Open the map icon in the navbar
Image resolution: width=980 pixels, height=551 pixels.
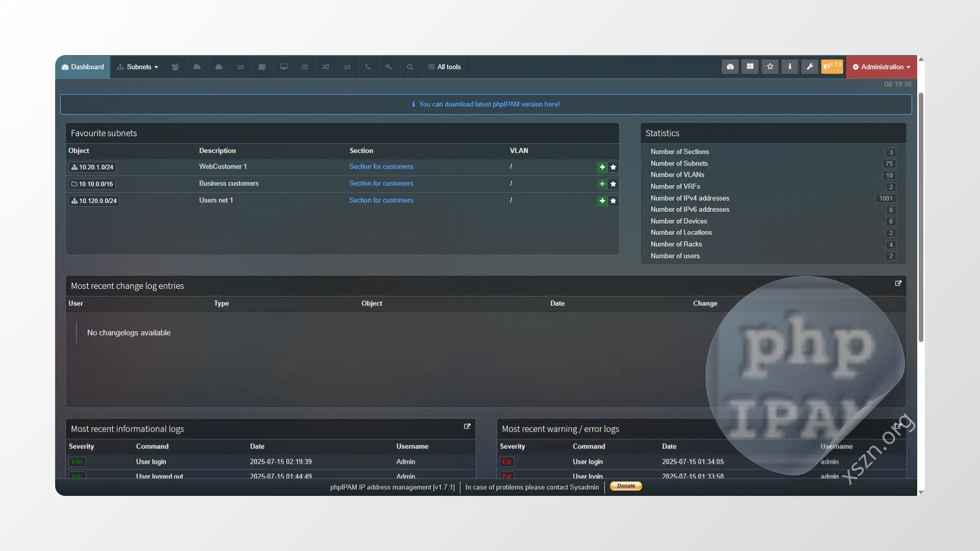(x=262, y=67)
